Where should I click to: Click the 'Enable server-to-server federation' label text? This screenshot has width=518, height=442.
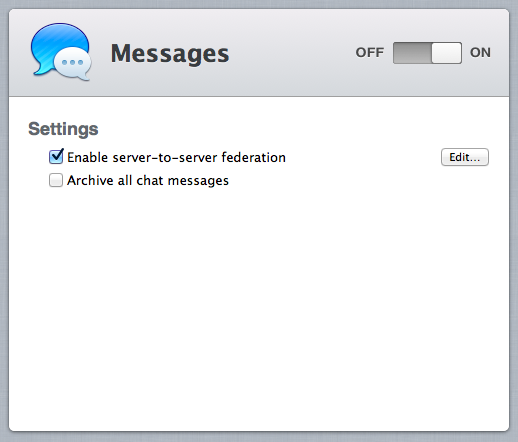[x=176, y=157]
